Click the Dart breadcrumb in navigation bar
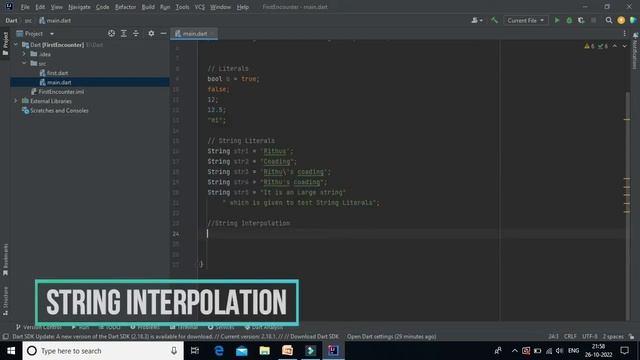Viewport: 640px width, 360px height. click(11, 20)
